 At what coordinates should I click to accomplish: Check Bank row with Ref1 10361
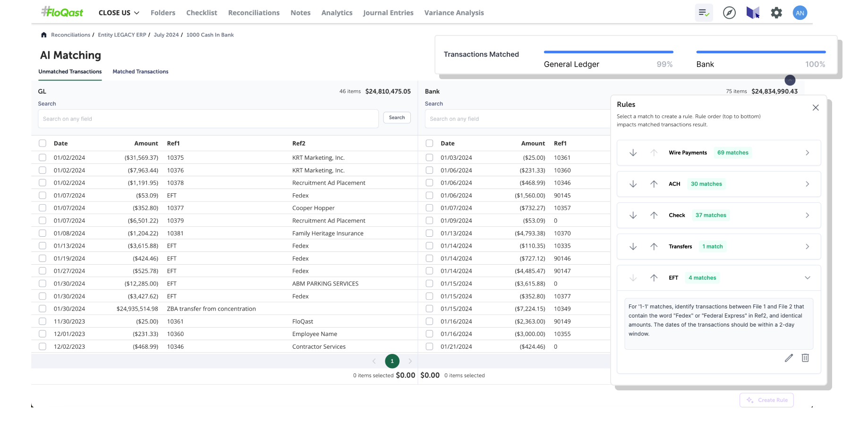point(429,157)
